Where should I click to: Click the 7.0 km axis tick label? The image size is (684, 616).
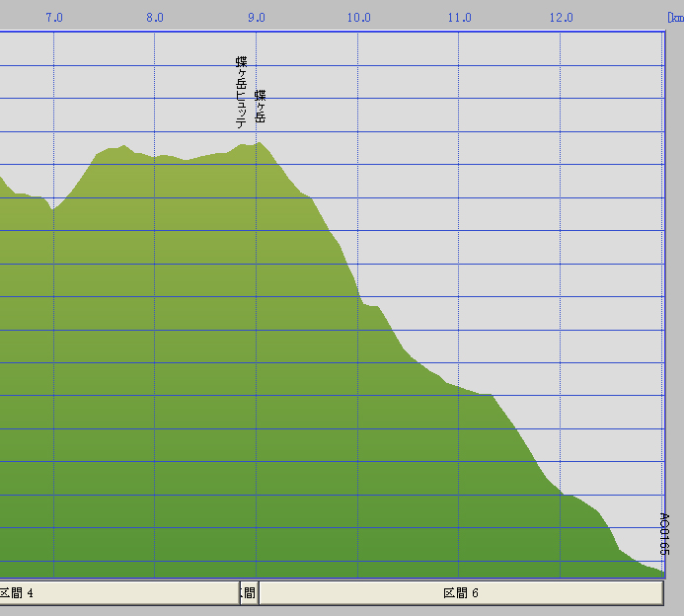tap(54, 17)
